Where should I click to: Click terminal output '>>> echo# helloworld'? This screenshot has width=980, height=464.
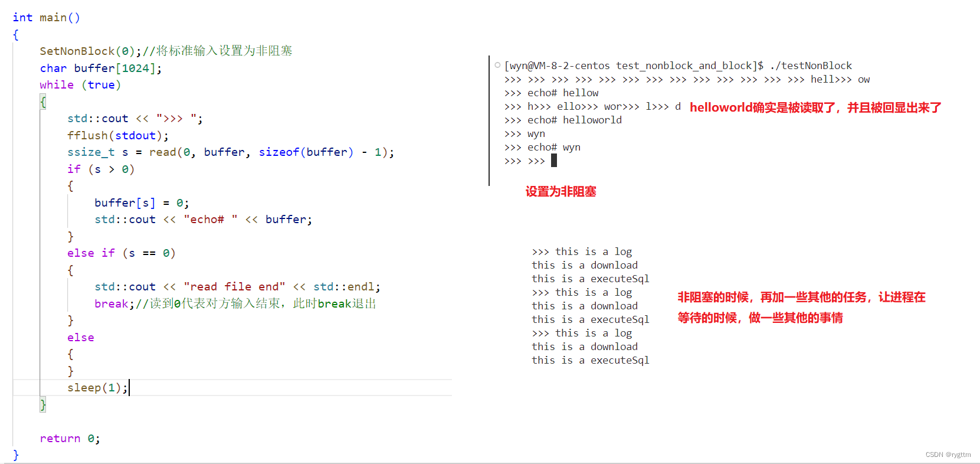563,120
